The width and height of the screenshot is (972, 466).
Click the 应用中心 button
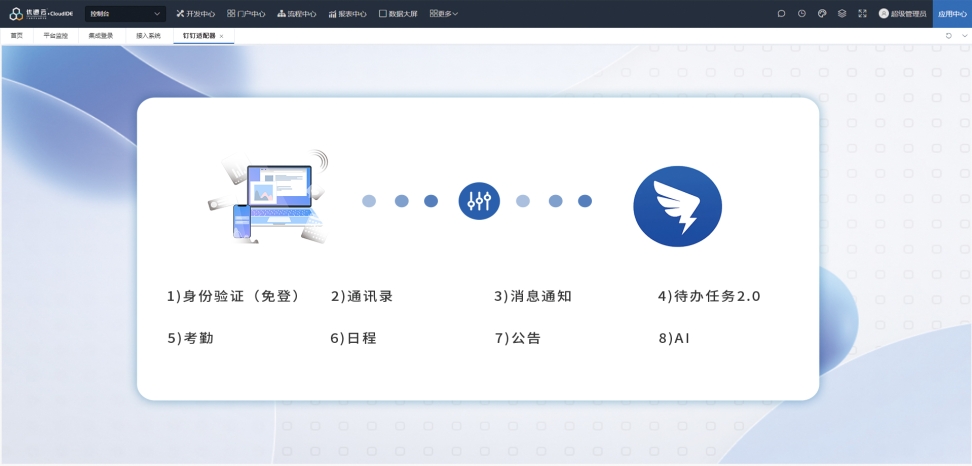point(952,14)
